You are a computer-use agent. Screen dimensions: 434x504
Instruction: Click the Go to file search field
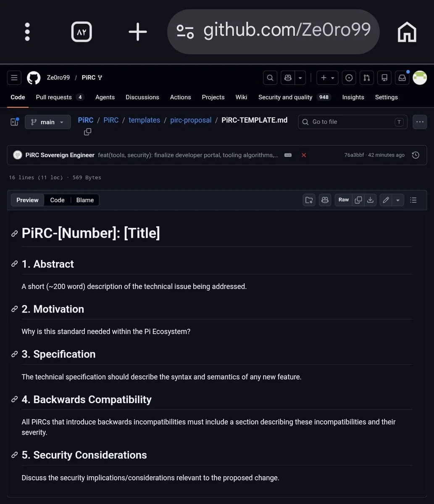[x=352, y=122]
